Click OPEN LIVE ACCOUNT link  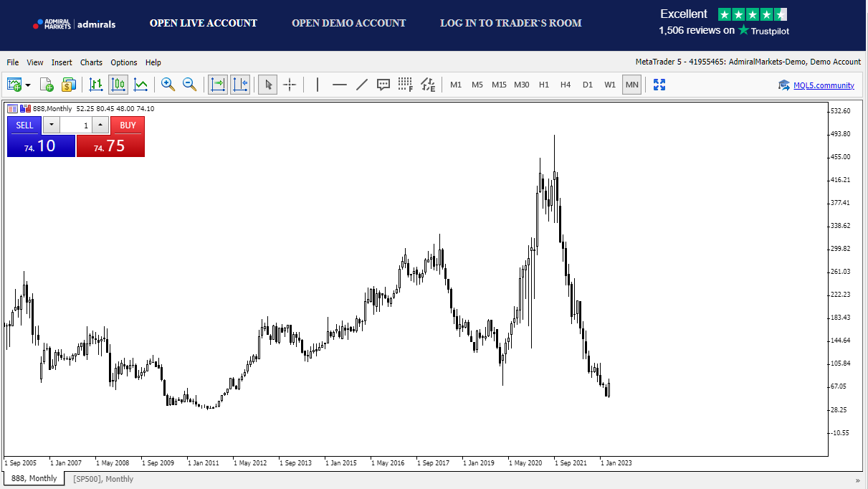[x=204, y=23]
